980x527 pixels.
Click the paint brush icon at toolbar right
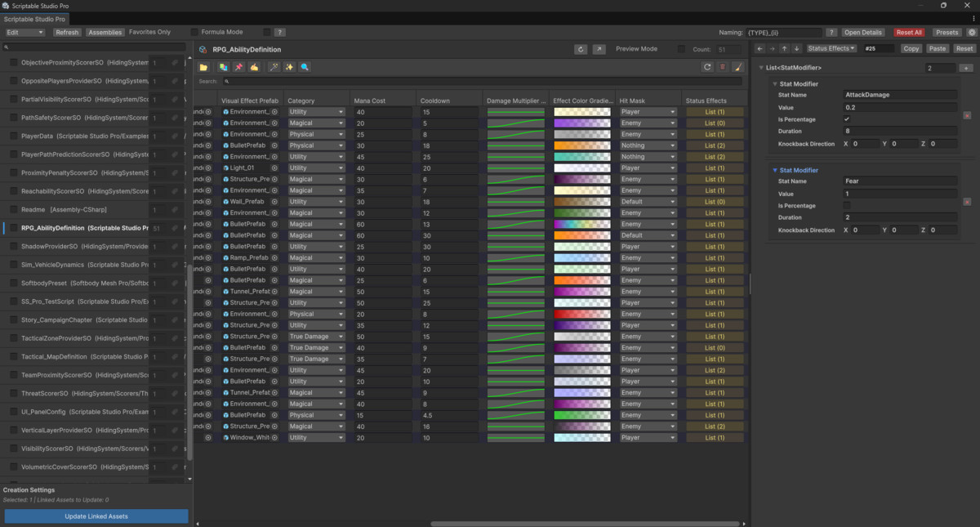[x=738, y=67]
